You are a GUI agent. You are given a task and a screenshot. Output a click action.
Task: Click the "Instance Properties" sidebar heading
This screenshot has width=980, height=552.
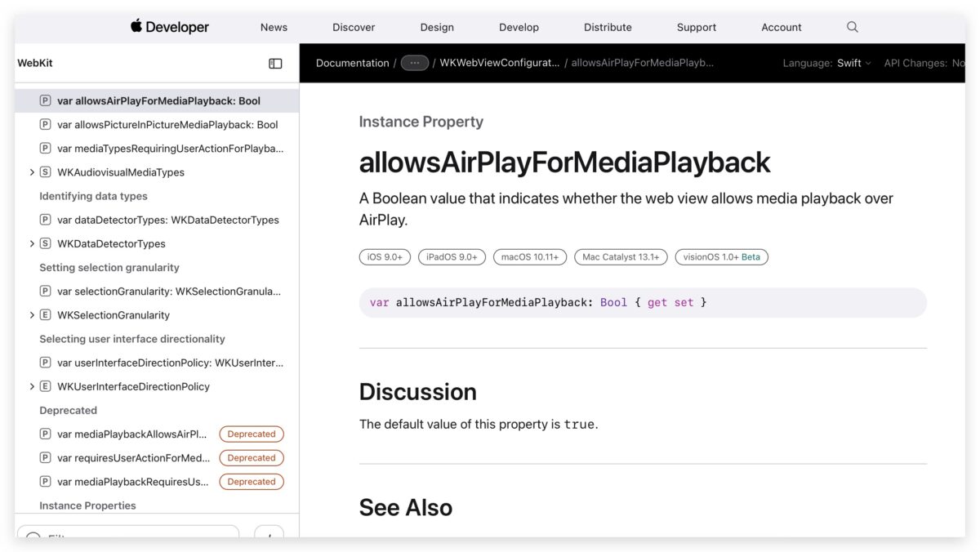87,505
